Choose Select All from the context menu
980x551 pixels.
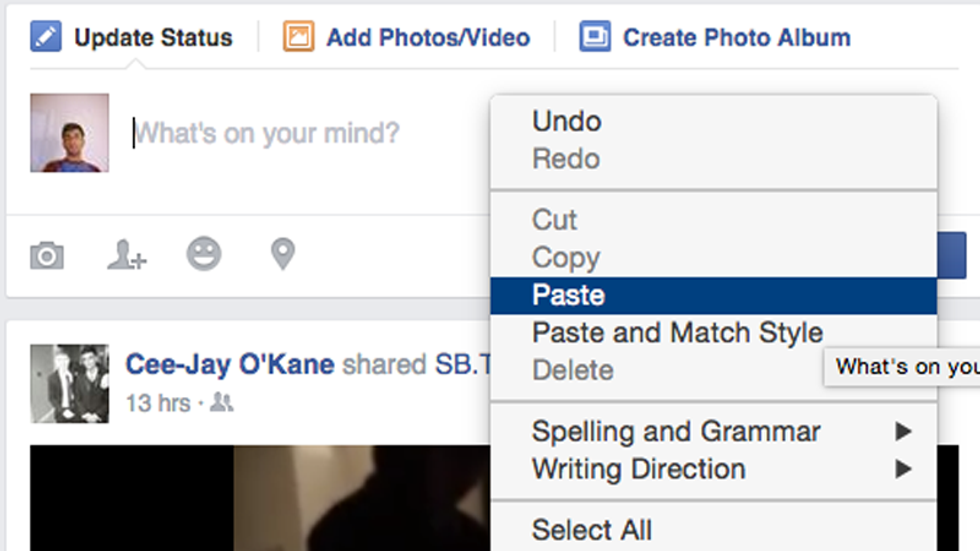click(x=592, y=529)
